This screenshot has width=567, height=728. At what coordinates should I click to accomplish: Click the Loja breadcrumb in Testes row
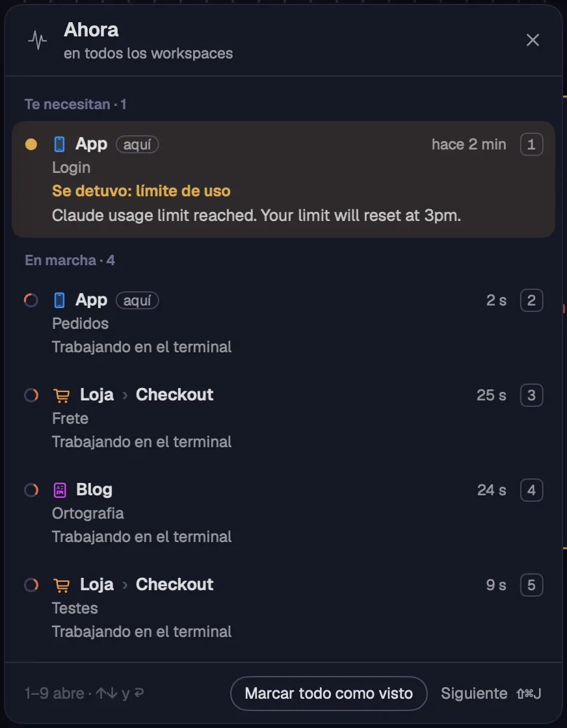click(x=97, y=584)
